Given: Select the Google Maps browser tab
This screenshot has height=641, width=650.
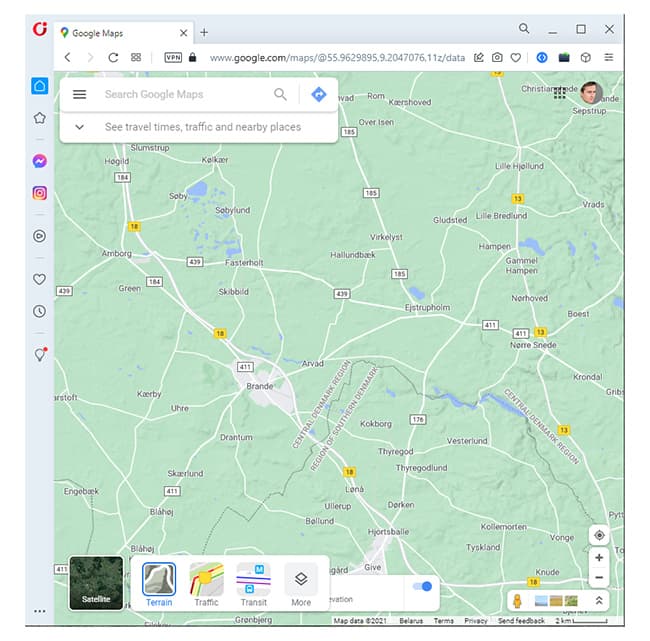Looking at the screenshot, I should tap(120, 33).
